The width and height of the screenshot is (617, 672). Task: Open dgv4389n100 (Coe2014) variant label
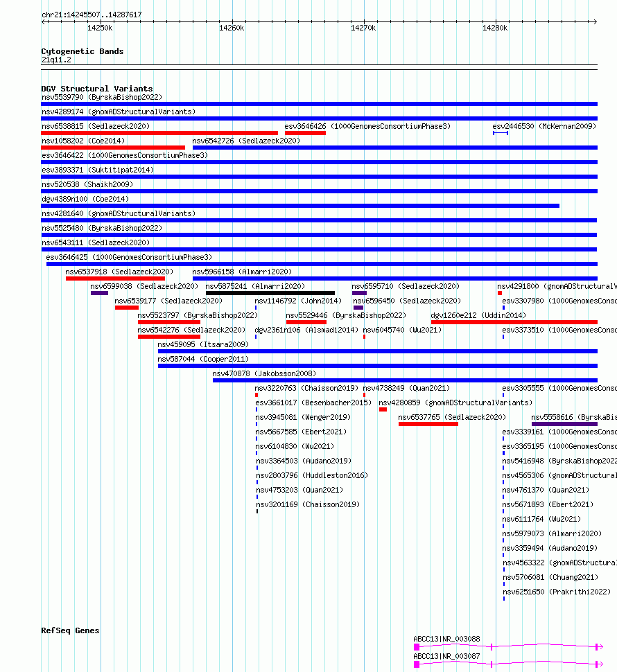[85, 200]
